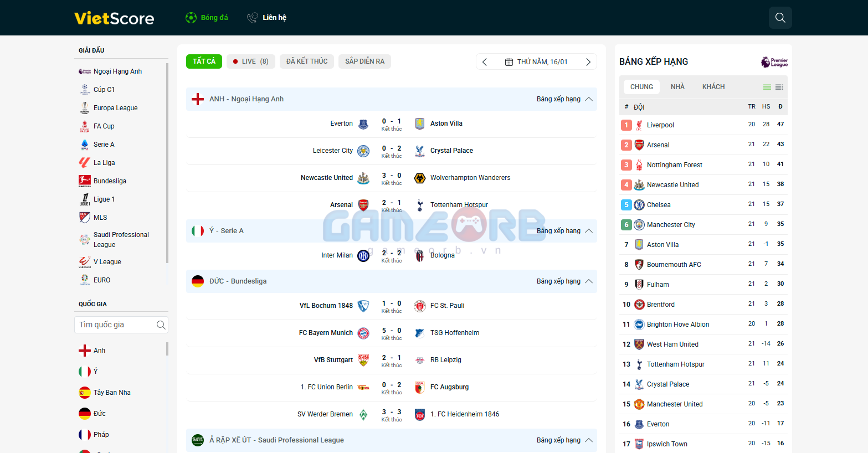Screen dimensions: 868x453
Task: Switch standings to detailed list view icon
Action: (x=779, y=87)
